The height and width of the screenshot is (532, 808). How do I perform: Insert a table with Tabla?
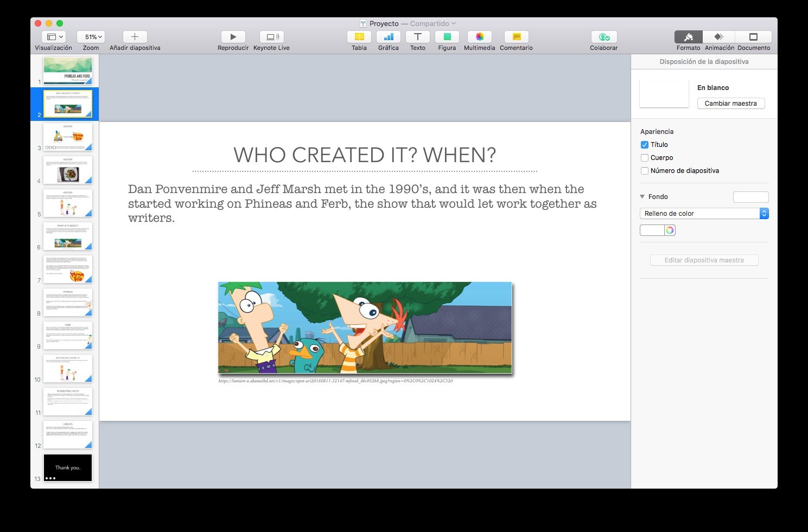tap(359, 37)
